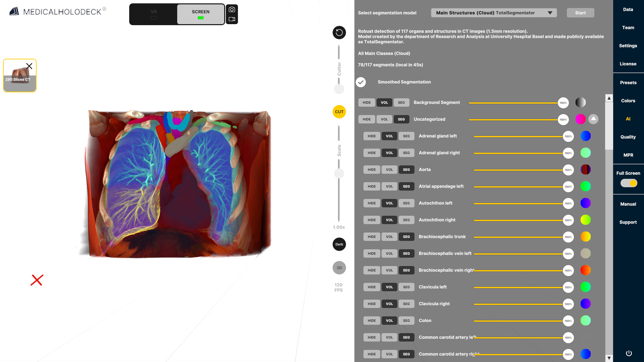Viewport: 644px width, 362px height.
Task: Open the segmentation model dropdown
Action: [494, 13]
